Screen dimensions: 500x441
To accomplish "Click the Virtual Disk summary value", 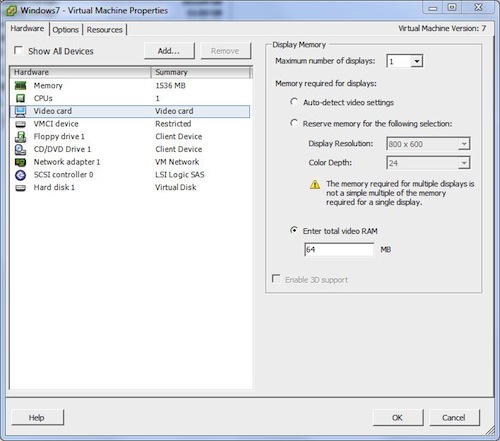I will click(176, 188).
